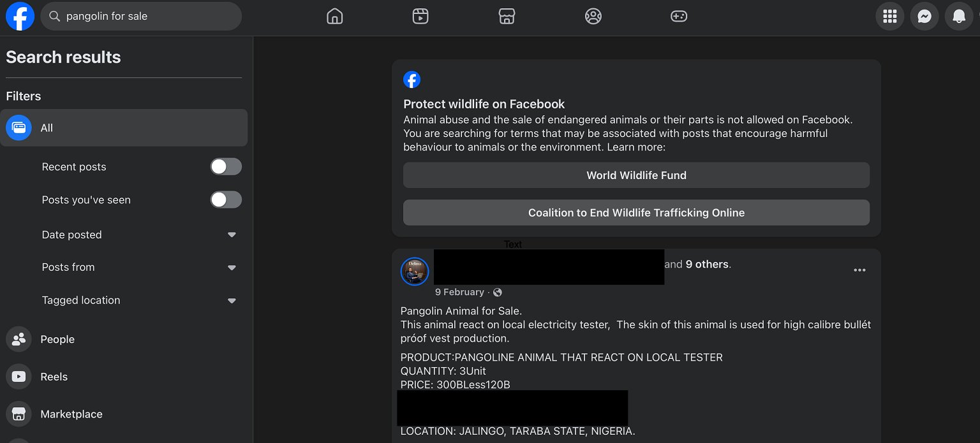Click 'PRODUCT:PANGOLINE ANIMAL THAT REACT ON LOCAL TESTER'

(x=561, y=358)
